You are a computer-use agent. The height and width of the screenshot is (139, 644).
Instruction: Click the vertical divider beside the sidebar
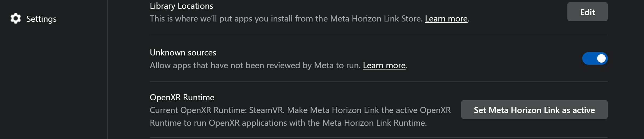(108, 69)
